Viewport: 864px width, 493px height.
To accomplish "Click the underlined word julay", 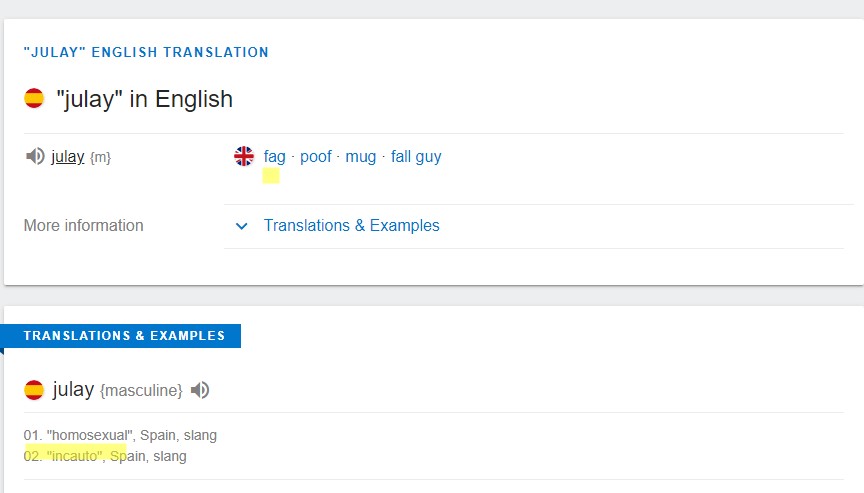I will pyautogui.click(x=68, y=156).
